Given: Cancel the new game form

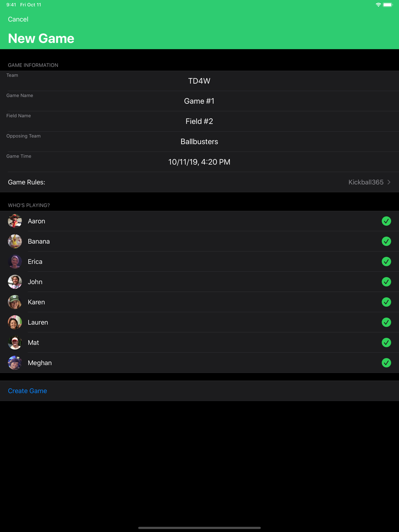Looking at the screenshot, I should [18, 19].
